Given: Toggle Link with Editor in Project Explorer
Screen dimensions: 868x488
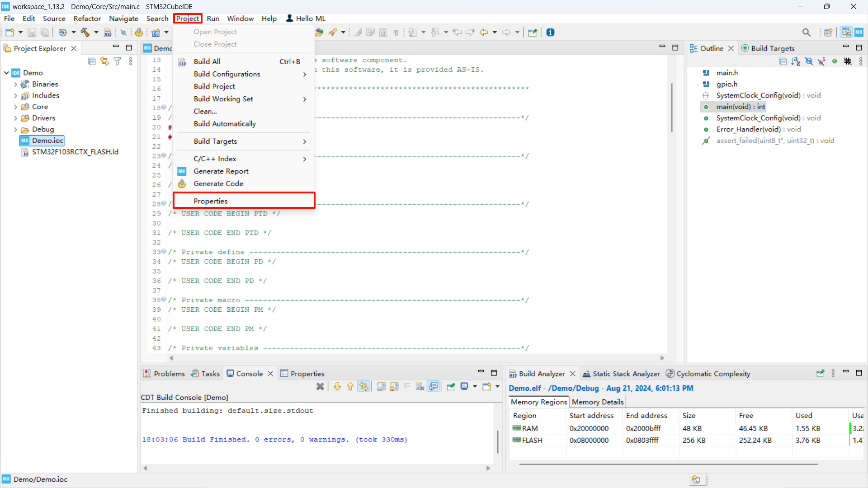Looking at the screenshot, I should tap(104, 61).
